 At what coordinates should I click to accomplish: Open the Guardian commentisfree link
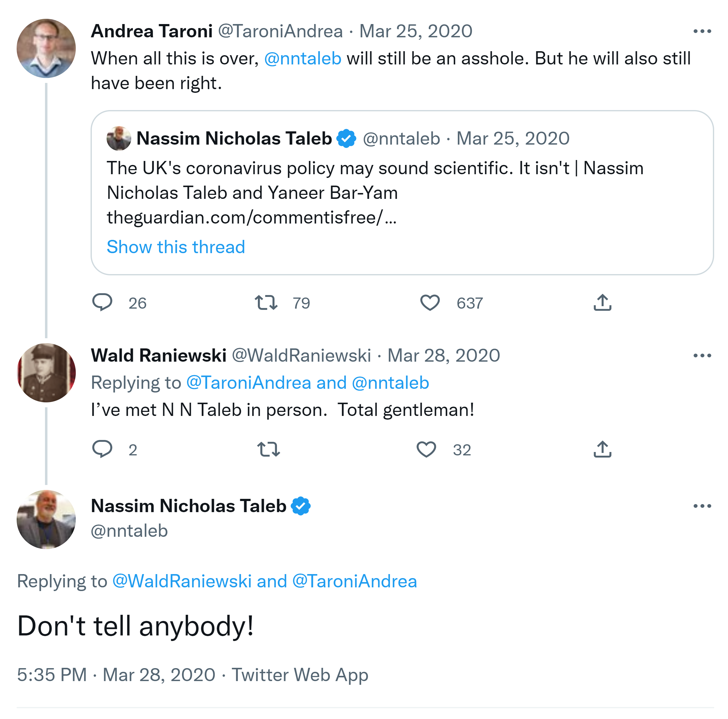251,218
